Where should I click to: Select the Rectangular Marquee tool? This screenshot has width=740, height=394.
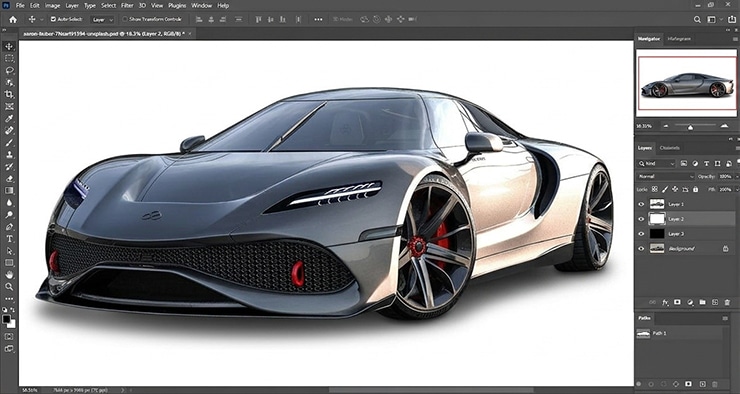pyautogui.click(x=9, y=59)
